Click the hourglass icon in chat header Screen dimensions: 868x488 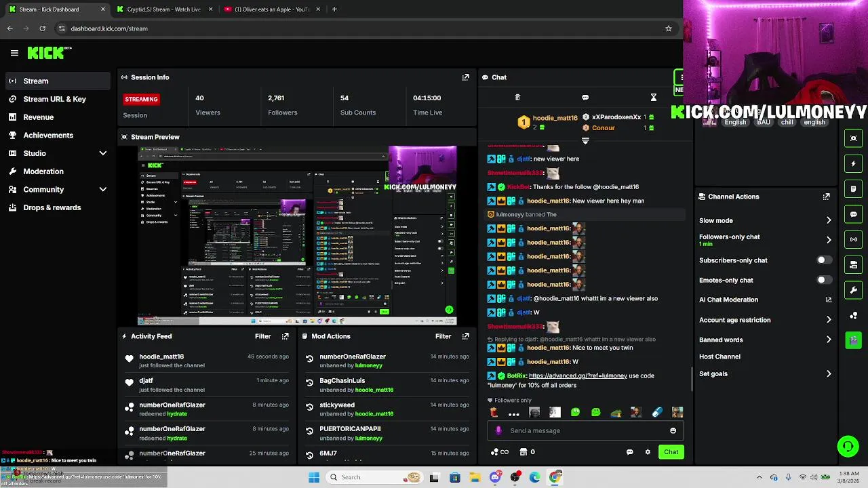point(653,98)
